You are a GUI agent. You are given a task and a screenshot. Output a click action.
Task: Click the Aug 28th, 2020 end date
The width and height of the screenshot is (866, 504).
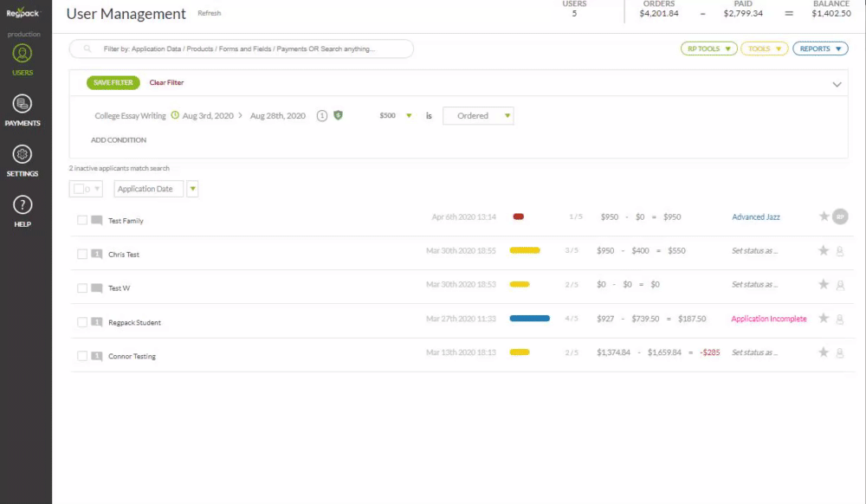click(278, 115)
